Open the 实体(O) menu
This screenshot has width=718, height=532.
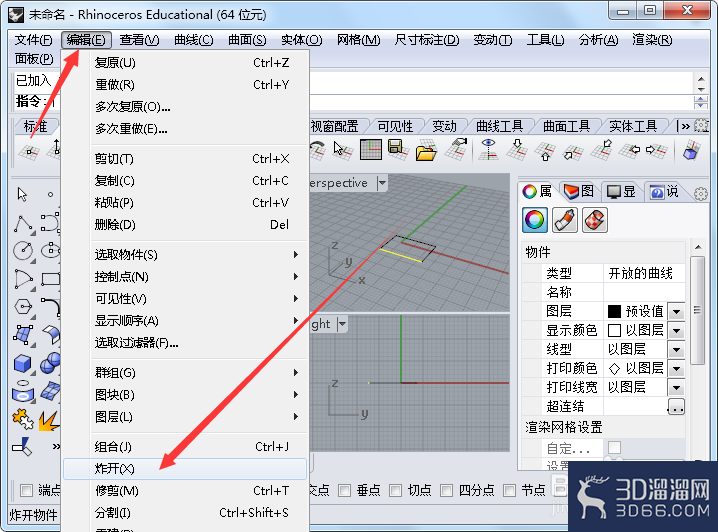click(301, 40)
